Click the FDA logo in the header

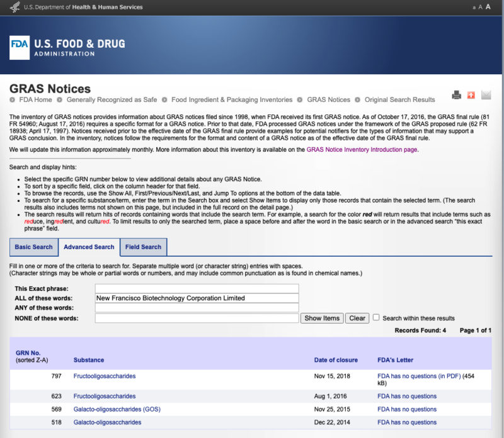pyautogui.click(x=18, y=43)
